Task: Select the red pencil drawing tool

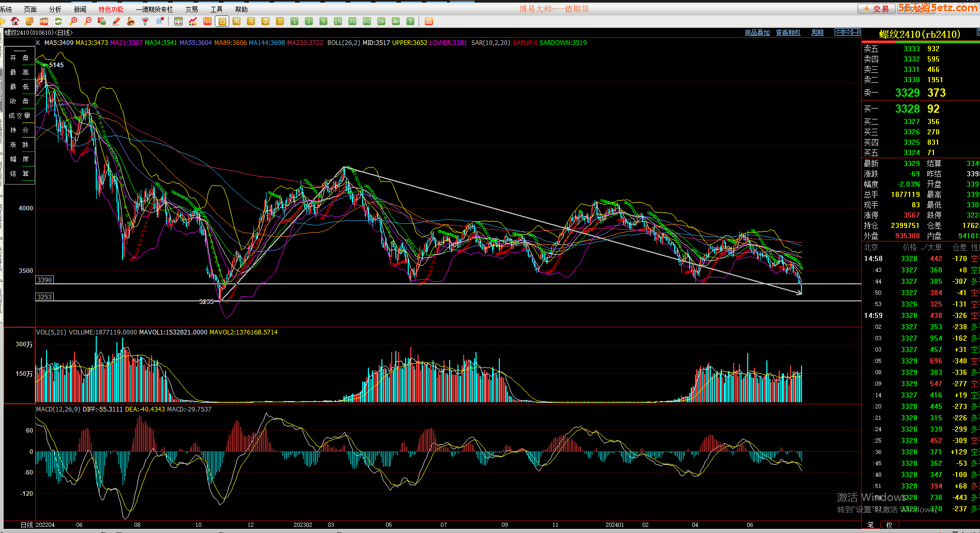Action: [116, 21]
